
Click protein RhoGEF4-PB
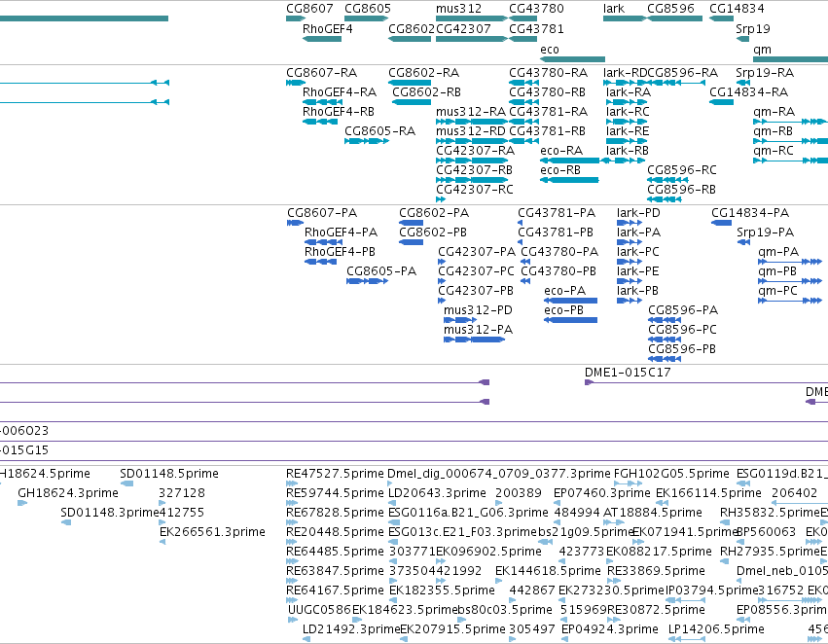coord(320,262)
